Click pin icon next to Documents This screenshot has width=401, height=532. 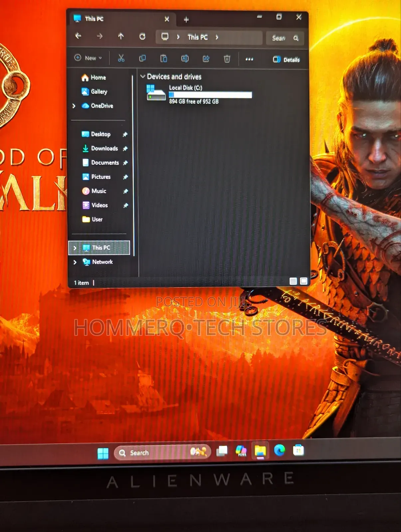pos(125,163)
